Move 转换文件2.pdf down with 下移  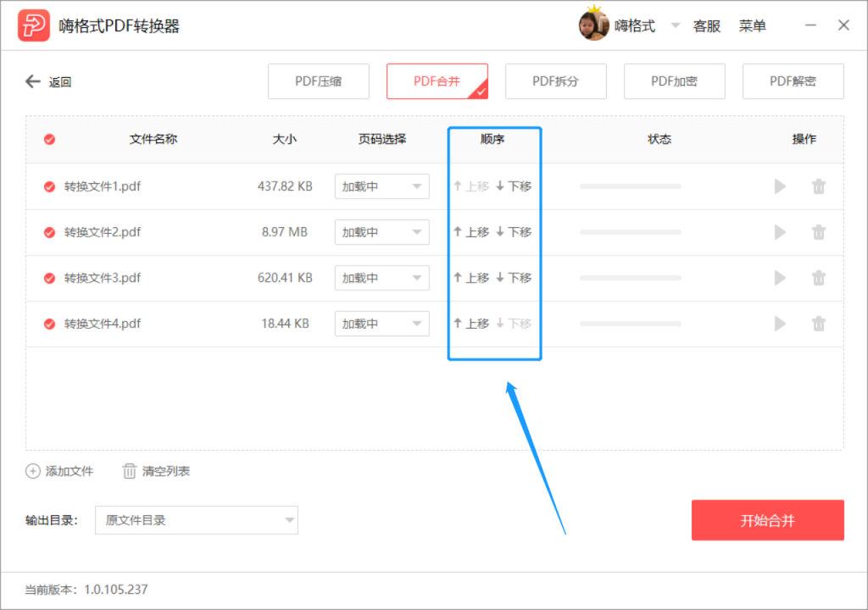pos(514,232)
